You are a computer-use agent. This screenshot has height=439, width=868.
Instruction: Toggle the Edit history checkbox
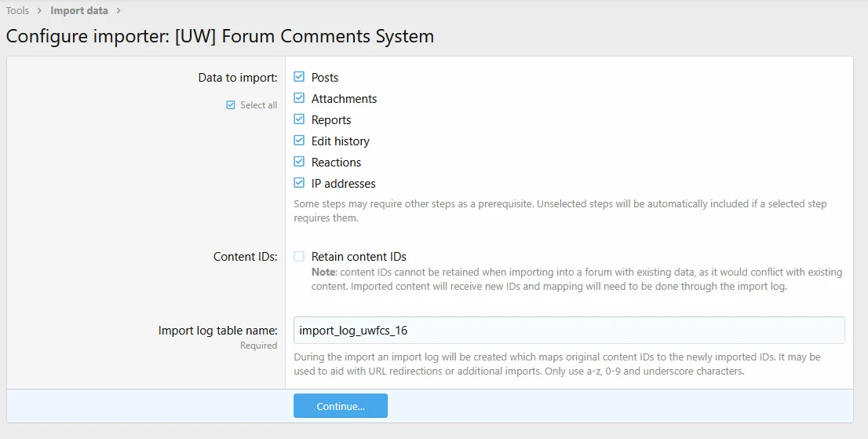[x=299, y=141]
